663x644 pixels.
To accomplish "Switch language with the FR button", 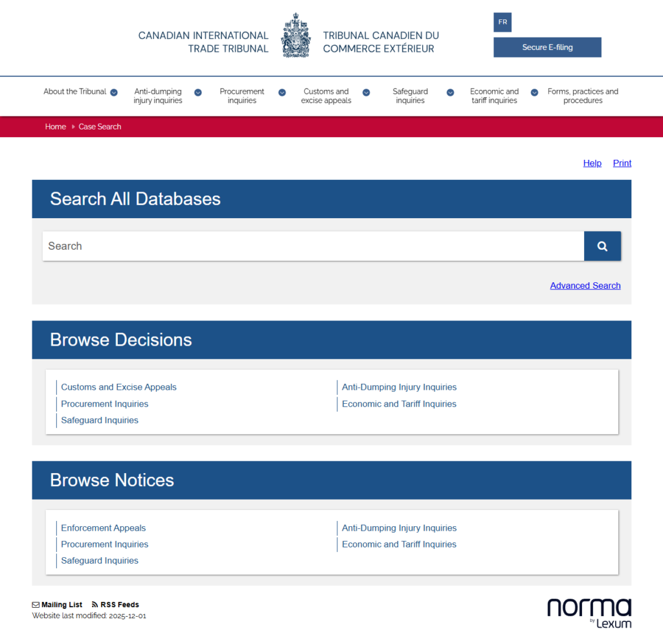I will (x=502, y=22).
